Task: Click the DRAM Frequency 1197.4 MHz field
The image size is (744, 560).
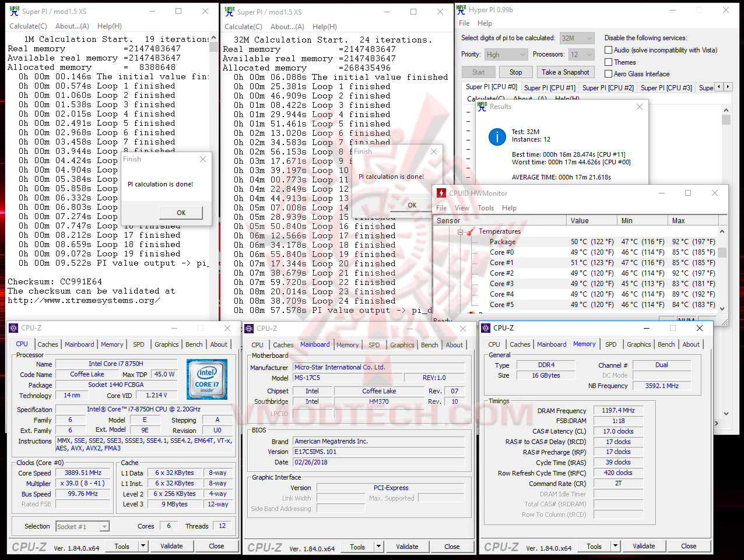Action: 618,410
